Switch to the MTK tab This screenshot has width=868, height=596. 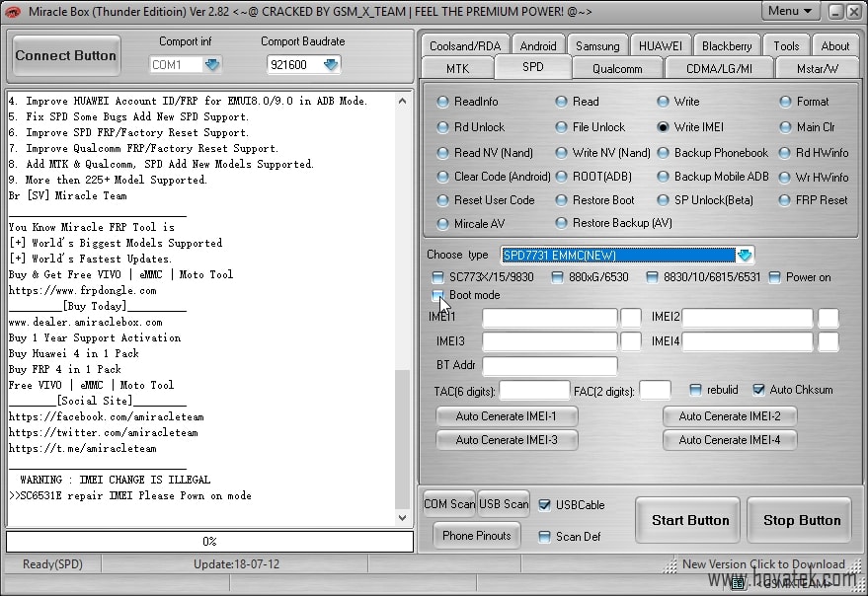457,69
